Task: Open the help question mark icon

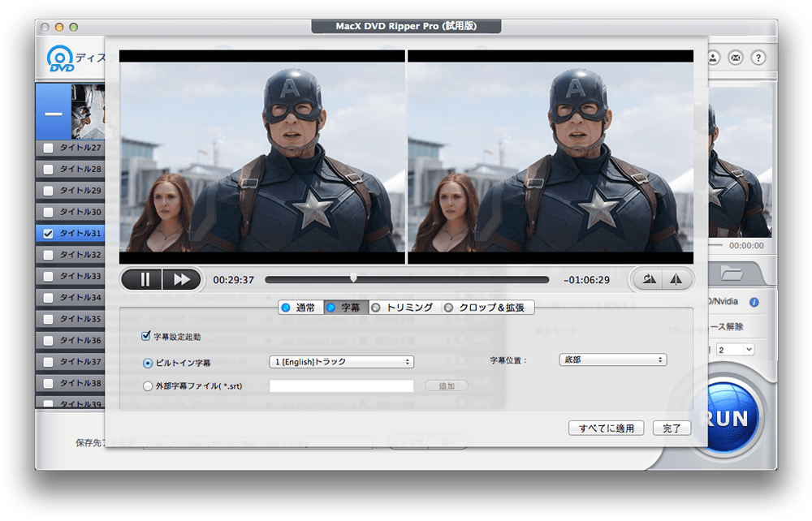Action: click(758, 58)
